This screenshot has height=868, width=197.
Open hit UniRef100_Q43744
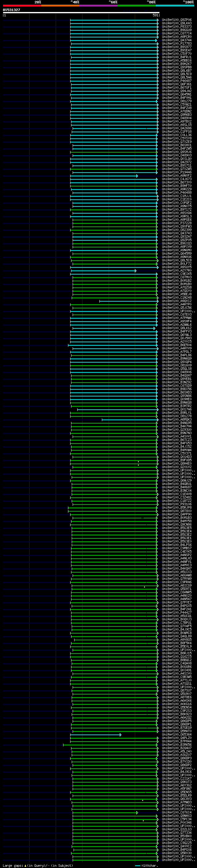tap(177, 40)
